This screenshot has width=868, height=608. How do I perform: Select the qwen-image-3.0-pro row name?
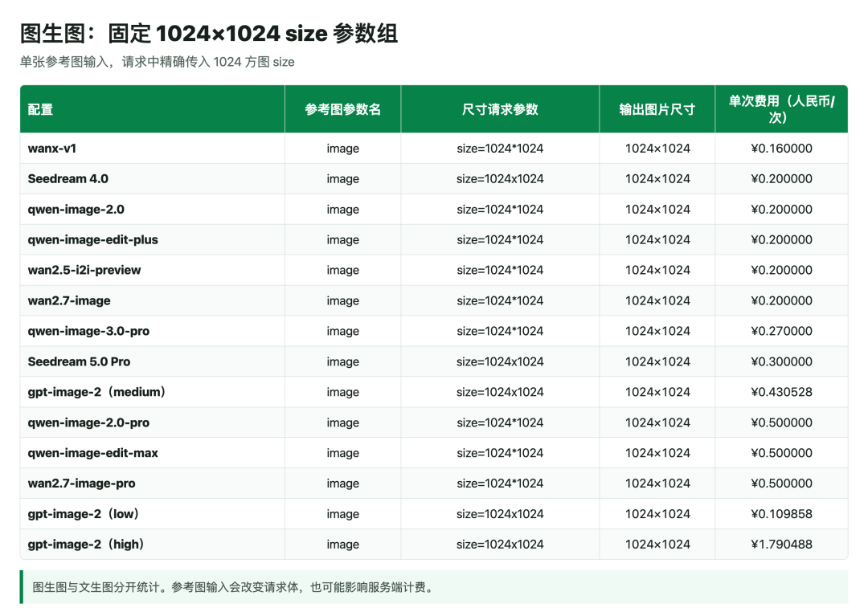(x=88, y=331)
